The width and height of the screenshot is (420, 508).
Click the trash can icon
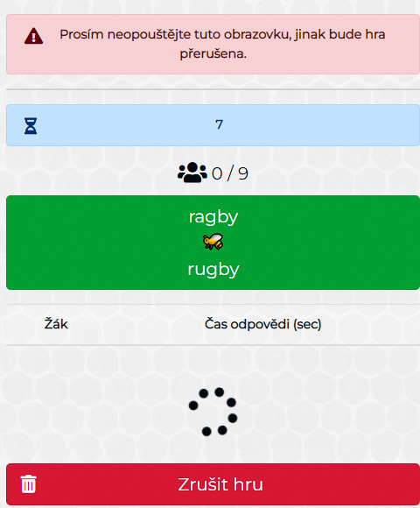click(29, 484)
